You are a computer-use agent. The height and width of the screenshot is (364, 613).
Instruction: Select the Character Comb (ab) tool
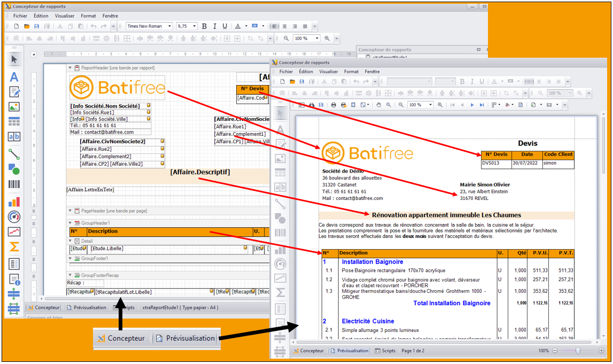[x=14, y=136]
